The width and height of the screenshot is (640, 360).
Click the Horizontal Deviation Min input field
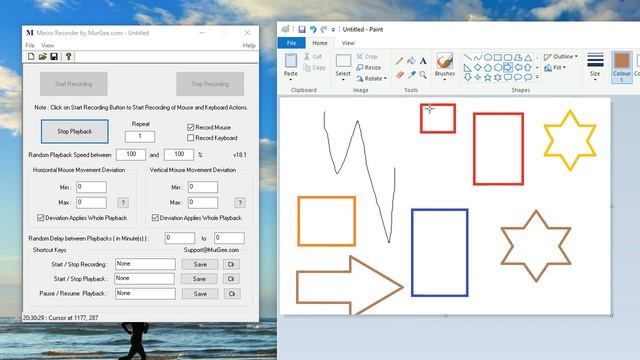point(91,187)
